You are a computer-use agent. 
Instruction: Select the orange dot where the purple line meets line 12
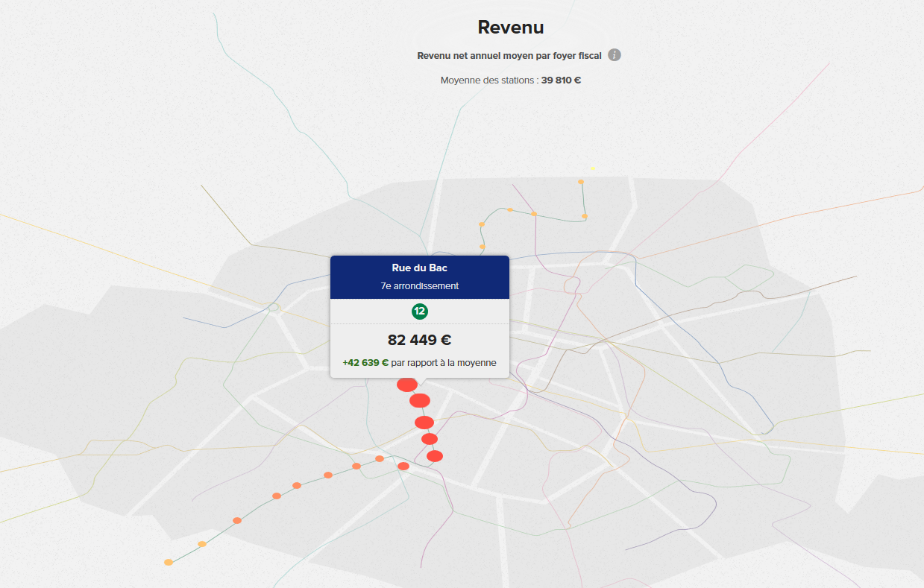534,214
